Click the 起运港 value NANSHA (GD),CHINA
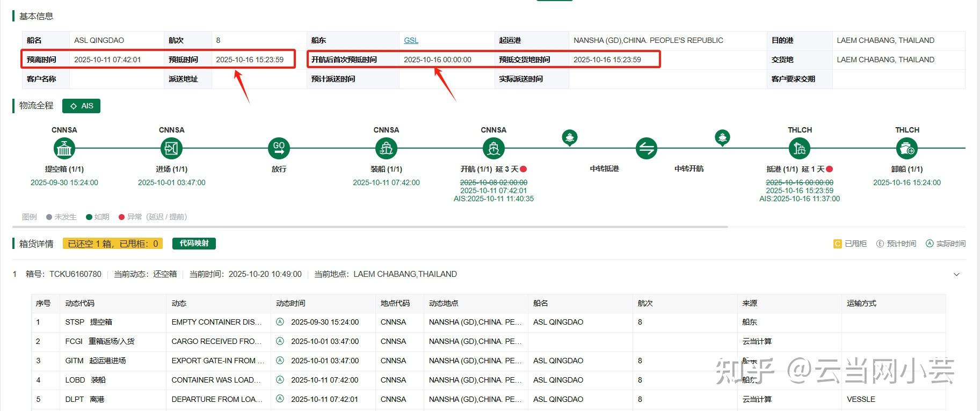Viewport: 980px width, 411px height. [x=648, y=40]
